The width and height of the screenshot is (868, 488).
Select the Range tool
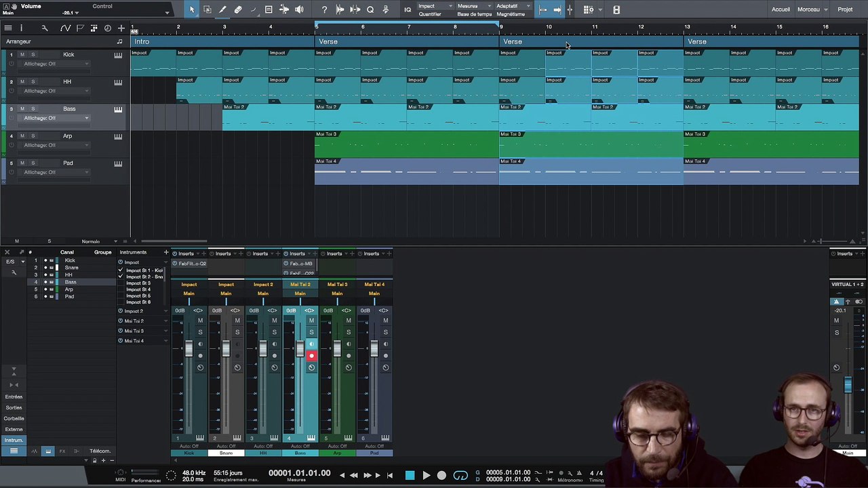tap(207, 9)
